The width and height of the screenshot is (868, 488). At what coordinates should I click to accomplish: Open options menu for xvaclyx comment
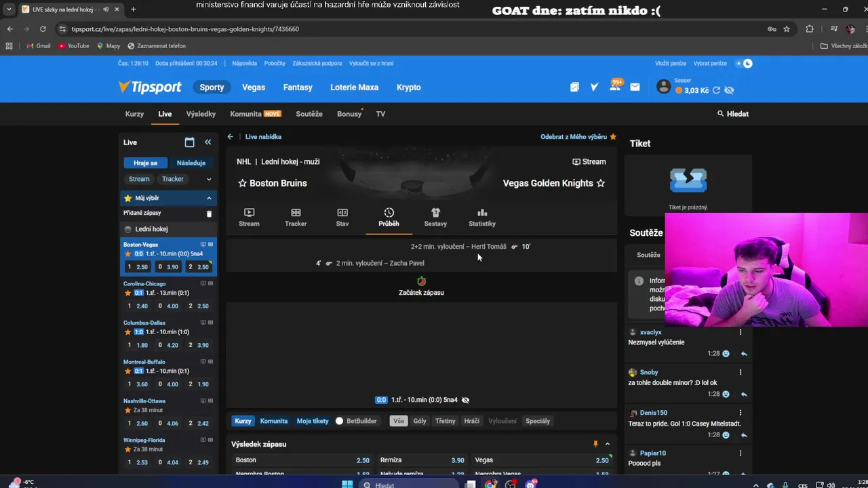tap(741, 332)
